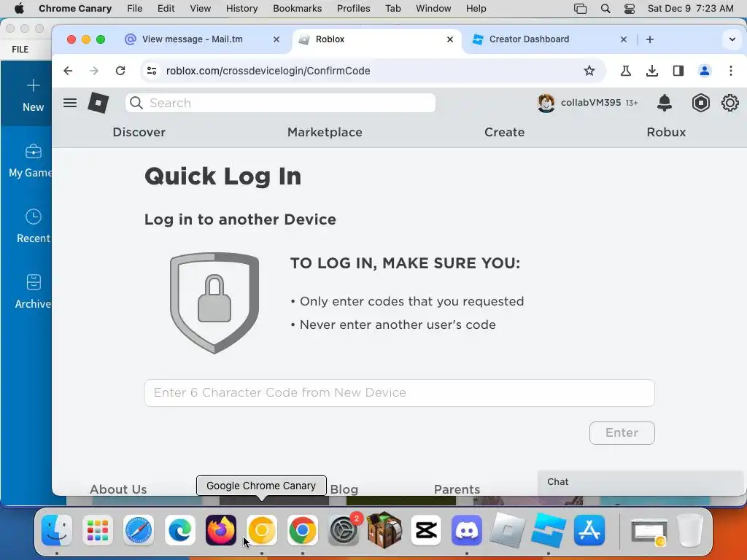Click Chrome Canary in the Dock

262,530
